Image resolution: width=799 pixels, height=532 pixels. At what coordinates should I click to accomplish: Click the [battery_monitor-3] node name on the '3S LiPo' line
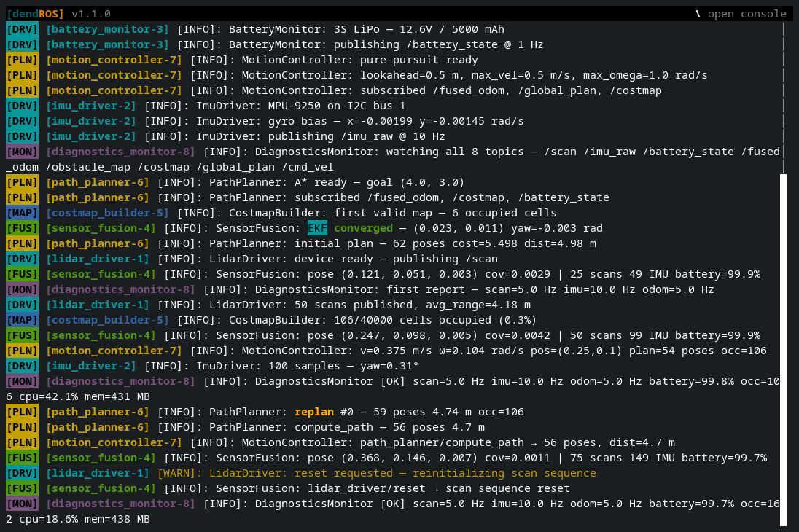click(107, 29)
